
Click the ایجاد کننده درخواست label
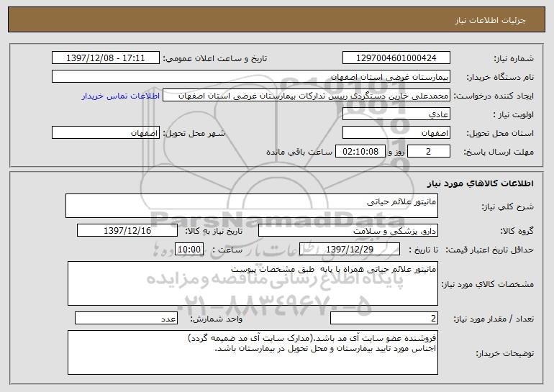click(x=494, y=96)
